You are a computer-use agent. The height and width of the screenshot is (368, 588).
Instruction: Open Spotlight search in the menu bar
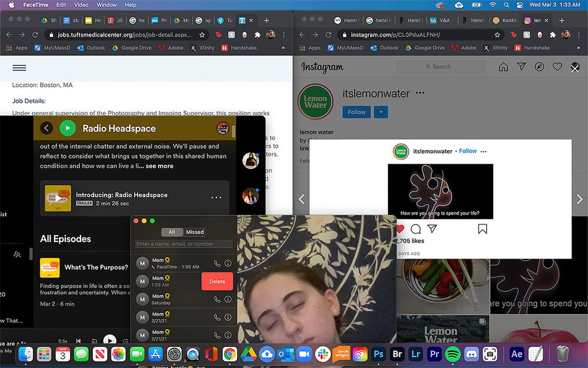coord(506,5)
